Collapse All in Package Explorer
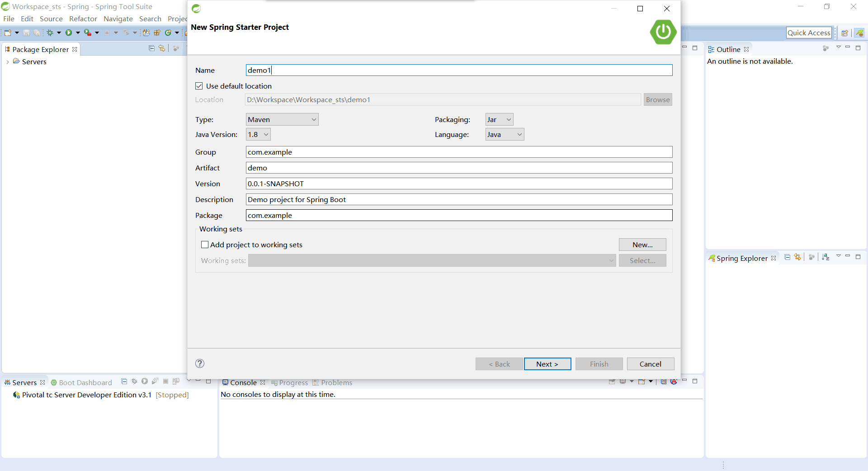868x471 pixels. 151,48
